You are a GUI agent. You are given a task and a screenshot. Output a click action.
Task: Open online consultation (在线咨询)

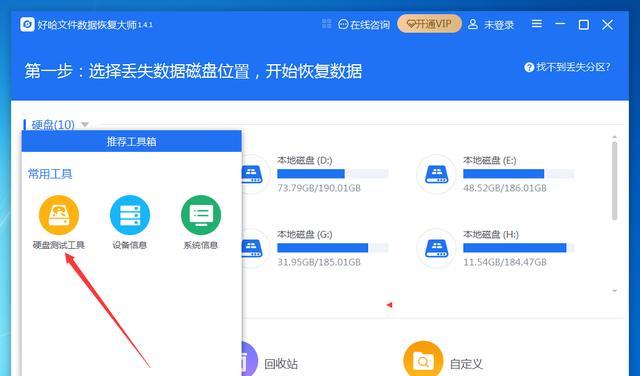click(364, 24)
